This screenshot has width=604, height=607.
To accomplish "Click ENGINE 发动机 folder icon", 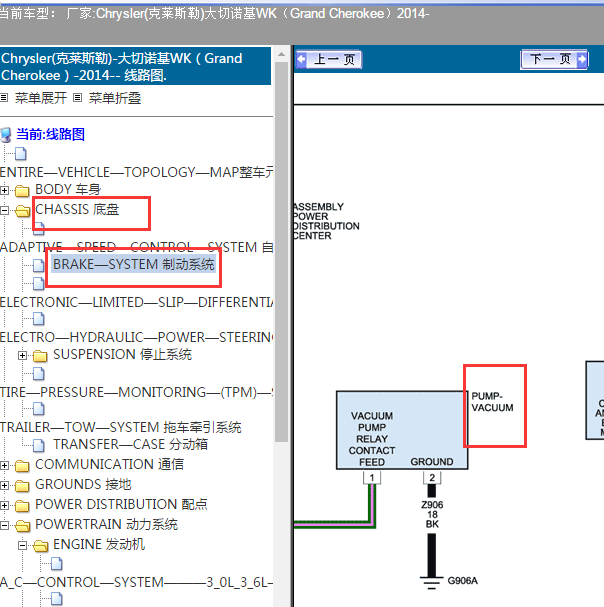I will pyautogui.click(x=41, y=546).
